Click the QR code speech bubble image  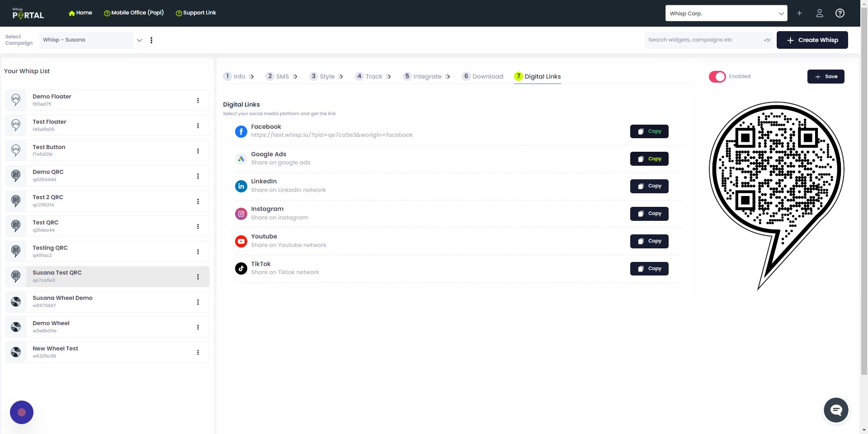click(776, 195)
